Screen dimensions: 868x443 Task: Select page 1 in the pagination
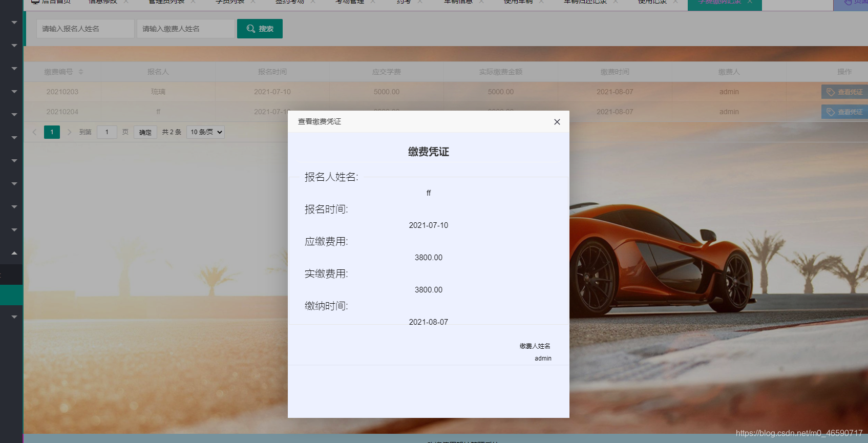point(52,132)
